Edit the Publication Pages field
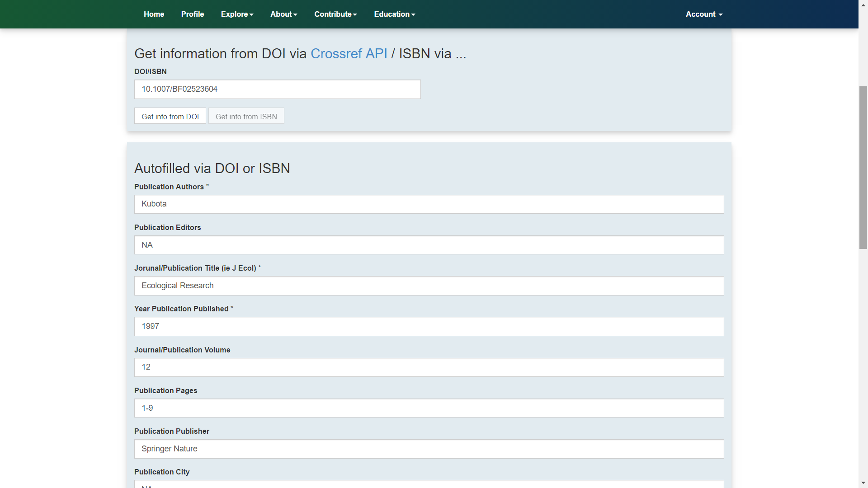 [x=429, y=408]
